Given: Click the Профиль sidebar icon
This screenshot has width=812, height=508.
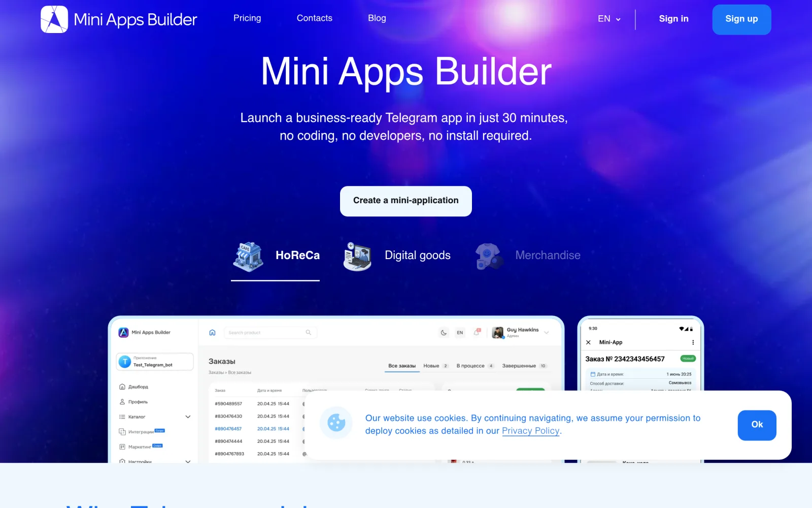Looking at the screenshot, I should click(122, 402).
